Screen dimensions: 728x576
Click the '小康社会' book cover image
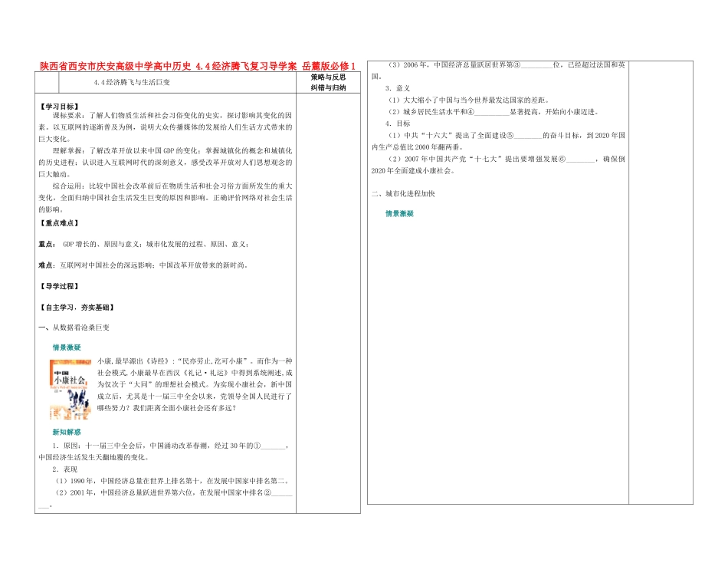[71, 390]
